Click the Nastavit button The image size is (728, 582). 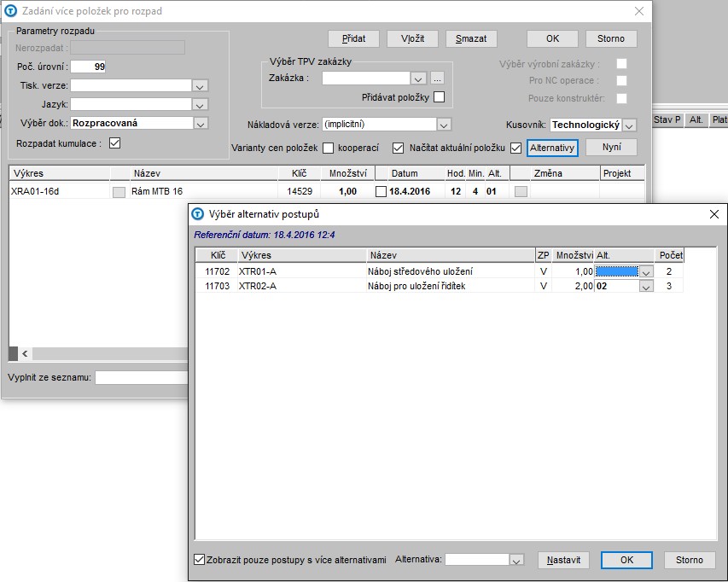pos(563,560)
